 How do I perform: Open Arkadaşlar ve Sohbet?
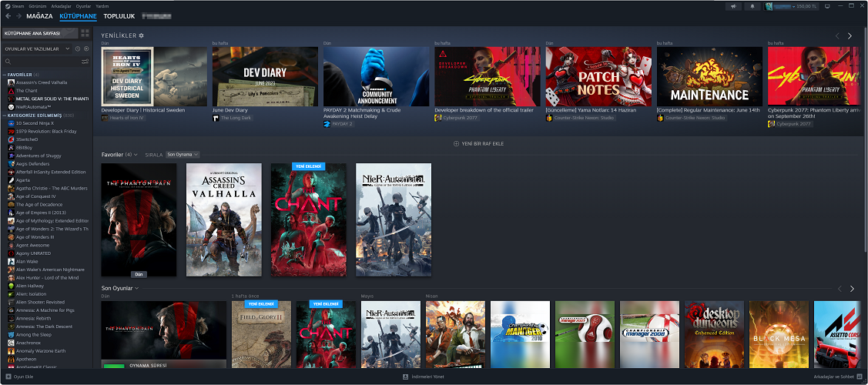pos(838,377)
